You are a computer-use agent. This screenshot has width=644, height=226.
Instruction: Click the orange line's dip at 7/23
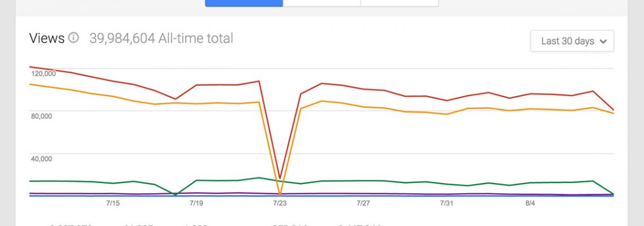tap(280, 195)
